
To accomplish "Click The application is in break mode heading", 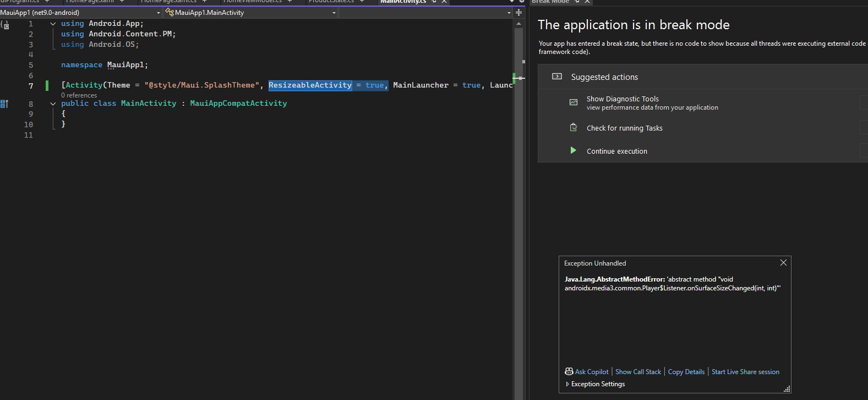I will [634, 25].
